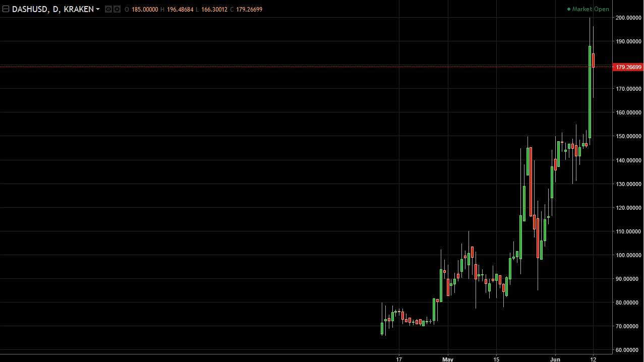Open chart settings via the gear icon
Viewport: 644px width, 362px height.
117,9
